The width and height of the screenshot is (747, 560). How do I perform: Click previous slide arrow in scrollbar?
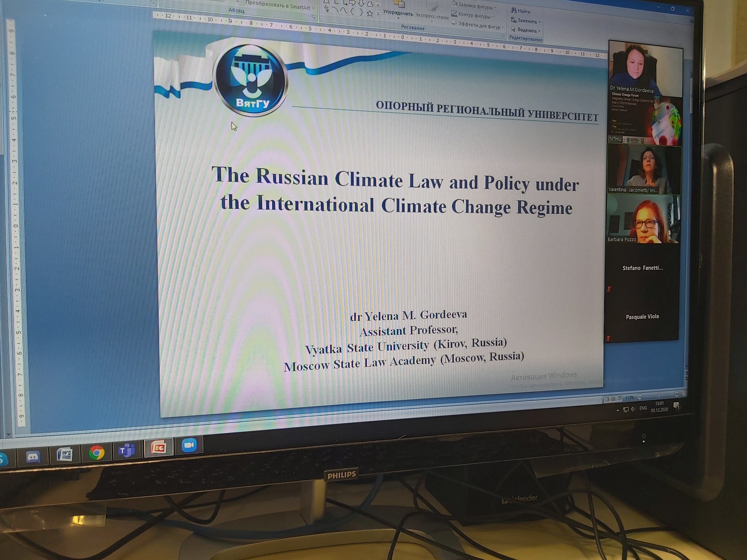(x=686, y=373)
